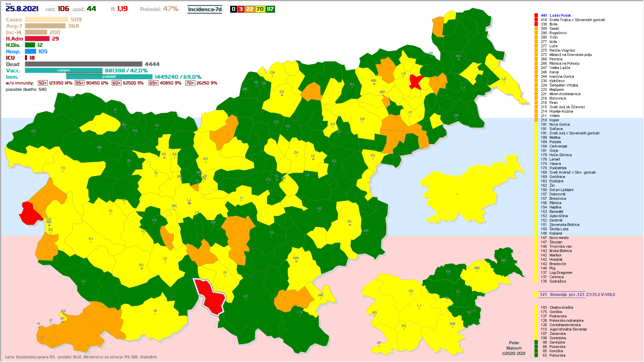This screenshot has width=644, height=362.
Task: Click the gray Dead bar showing 4444
Action: point(84,64)
